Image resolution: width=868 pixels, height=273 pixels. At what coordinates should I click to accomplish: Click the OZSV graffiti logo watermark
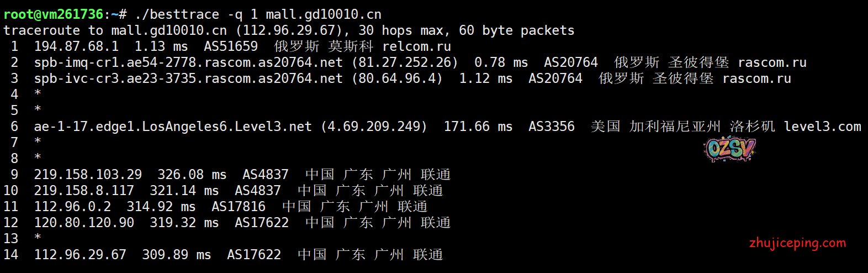click(x=730, y=149)
